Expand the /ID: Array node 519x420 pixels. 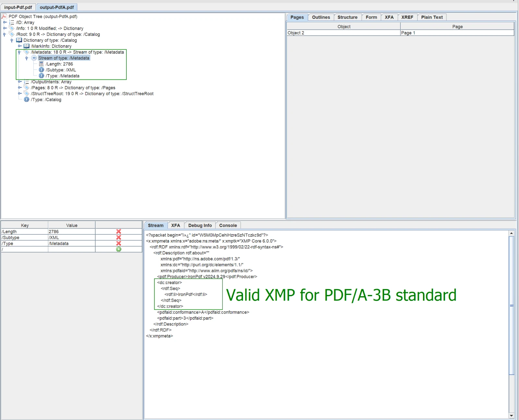pyautogui.click(x=5, y=22)
